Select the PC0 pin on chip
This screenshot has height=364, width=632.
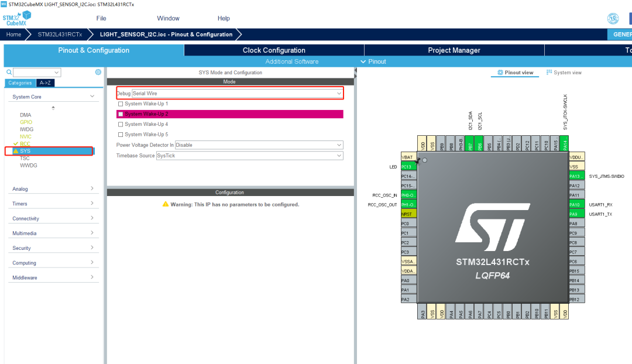tap(408, 224)
